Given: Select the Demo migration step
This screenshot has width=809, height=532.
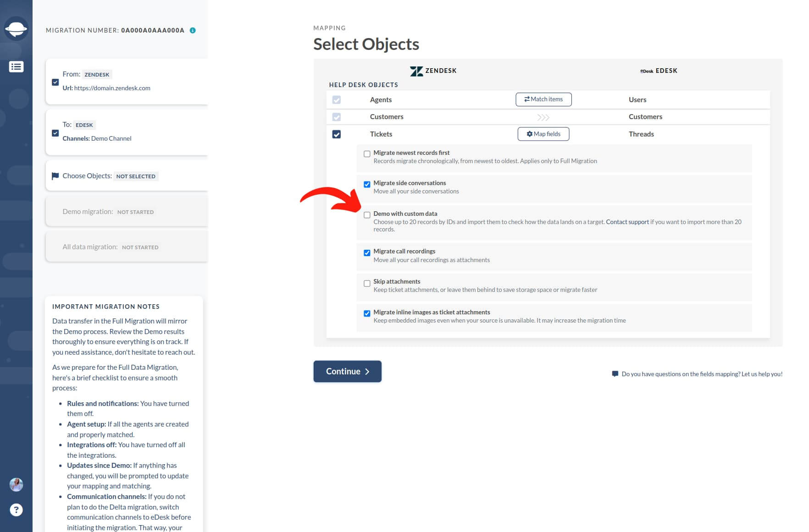Looking at the screenshot, I should 127,212.
